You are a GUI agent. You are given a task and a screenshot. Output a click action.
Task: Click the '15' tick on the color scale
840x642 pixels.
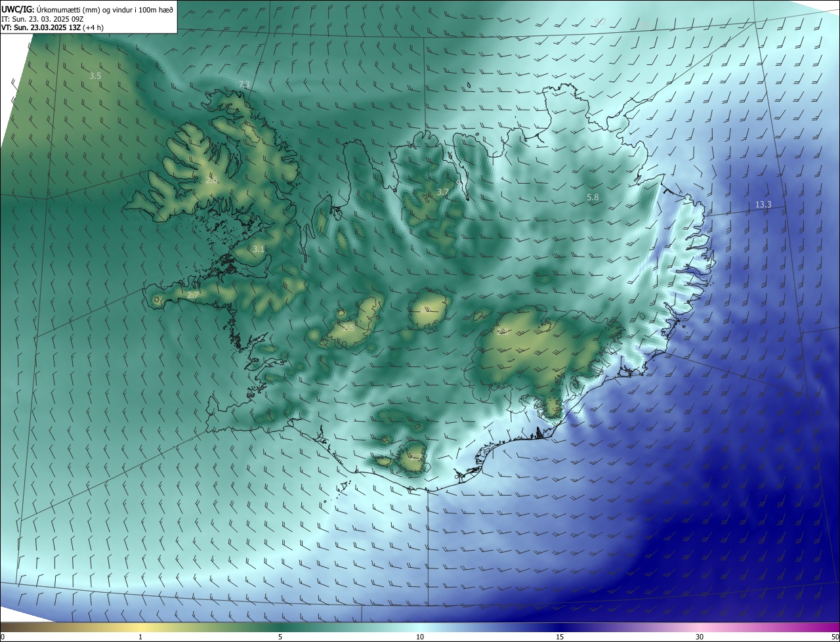tap(560, 637)
